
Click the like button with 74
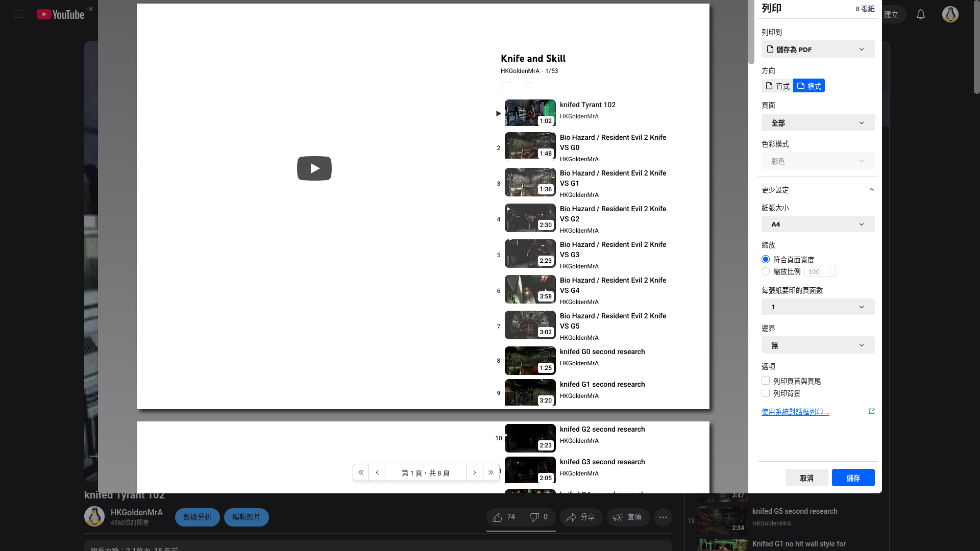coord(504,517)
